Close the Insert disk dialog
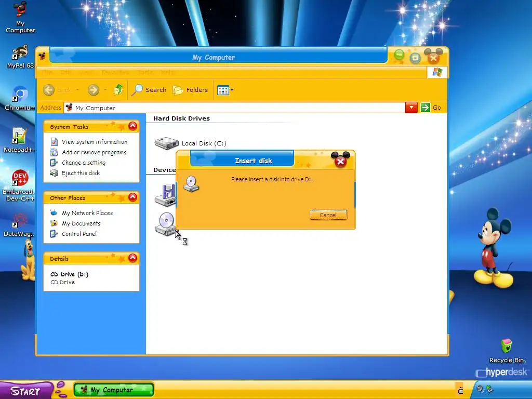This screenshot has height=399, width=532. click(340, 162)
